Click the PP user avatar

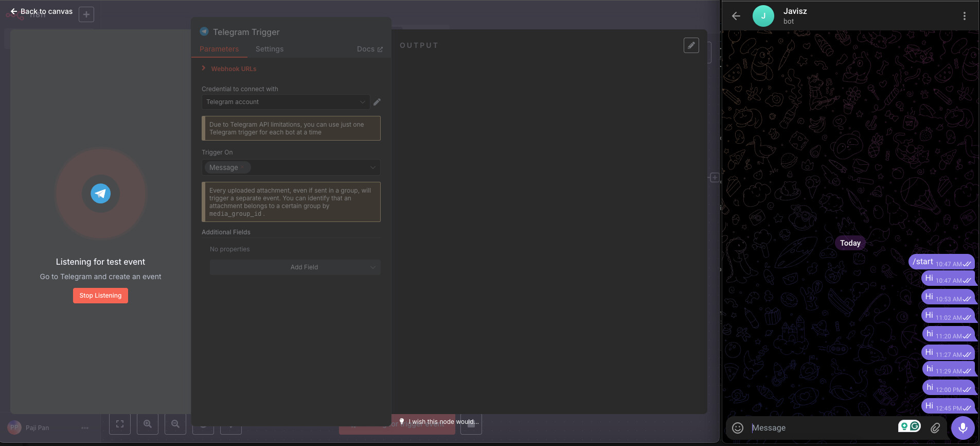point(14,427)
